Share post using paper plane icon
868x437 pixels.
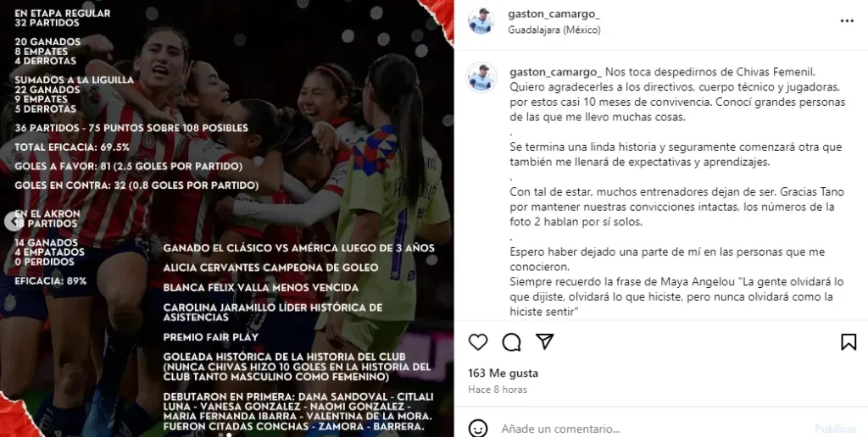[x=545, y=341]
